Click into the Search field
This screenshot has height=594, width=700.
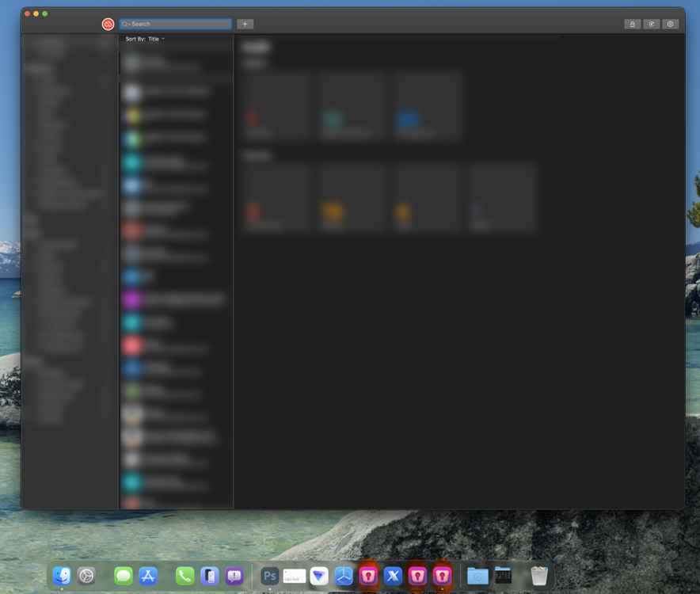point(180,25)
